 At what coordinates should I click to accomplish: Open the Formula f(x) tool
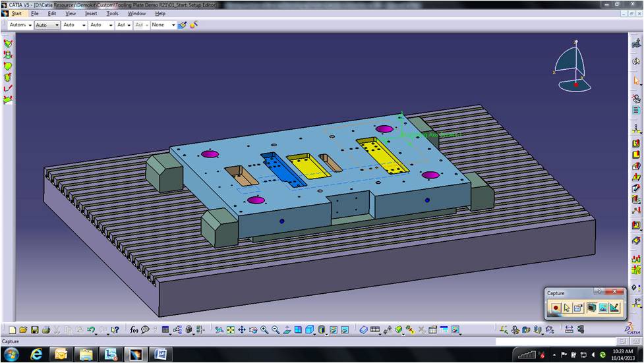pyautogui.click(x=134, y=329)
